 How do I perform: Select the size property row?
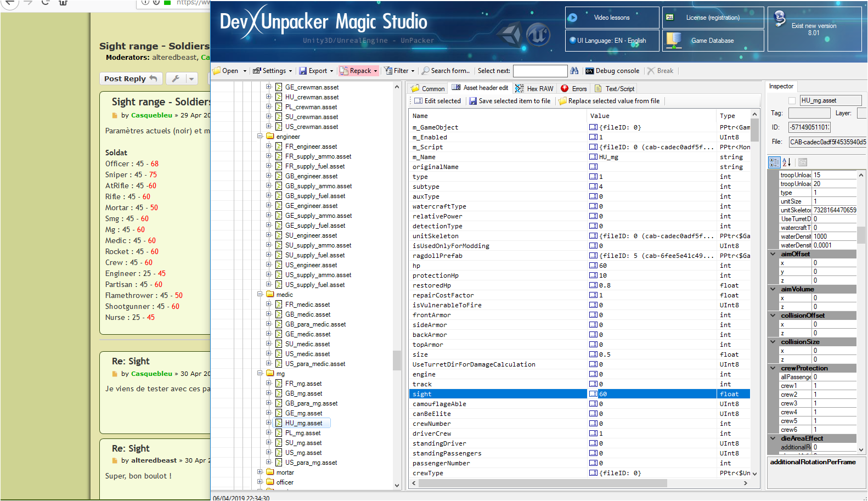579,354
